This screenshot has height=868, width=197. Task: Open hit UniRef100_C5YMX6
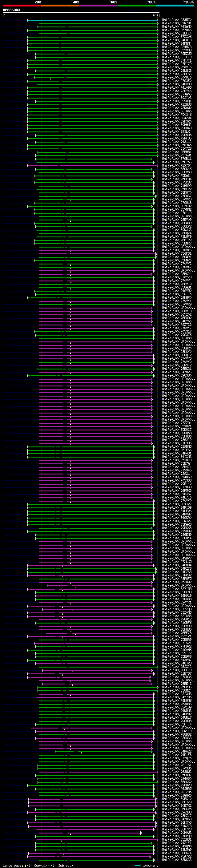(x=177, y=30)
